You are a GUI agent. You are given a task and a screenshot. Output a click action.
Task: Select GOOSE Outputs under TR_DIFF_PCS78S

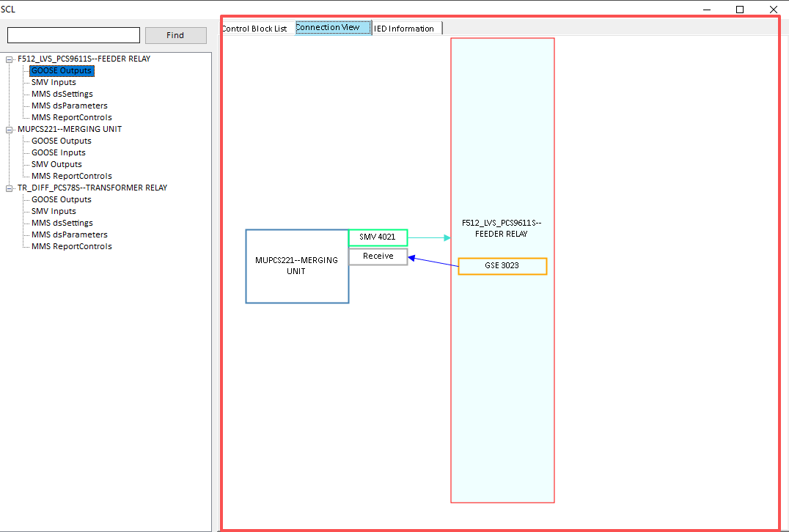point(62,199)
